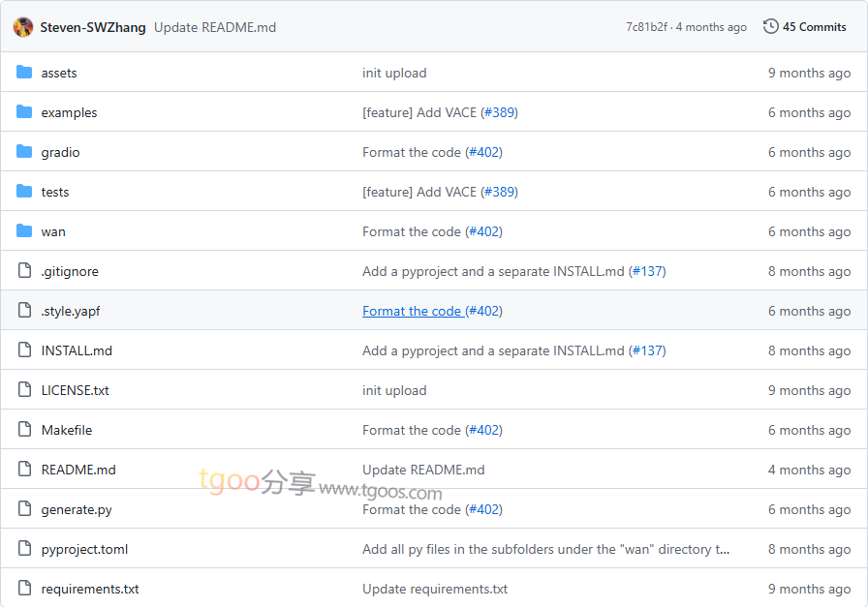The image size is (868, 608).
Task: Open generate.py file
Action: click(77, 509)
